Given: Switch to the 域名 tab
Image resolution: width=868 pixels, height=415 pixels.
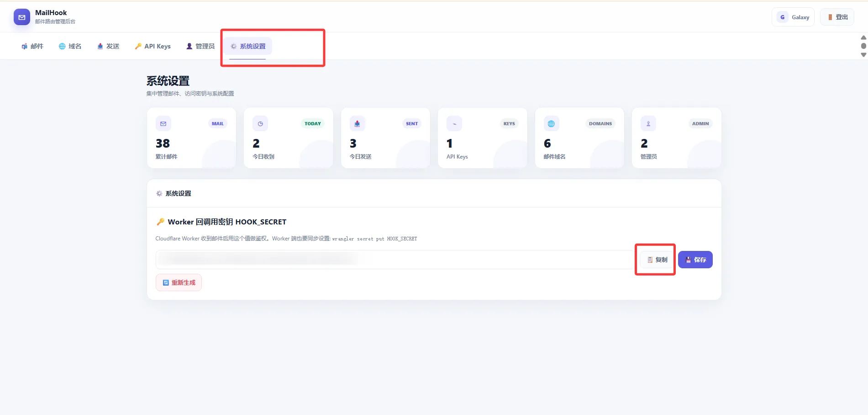Looking at the screenshot, I should [70, 46].
